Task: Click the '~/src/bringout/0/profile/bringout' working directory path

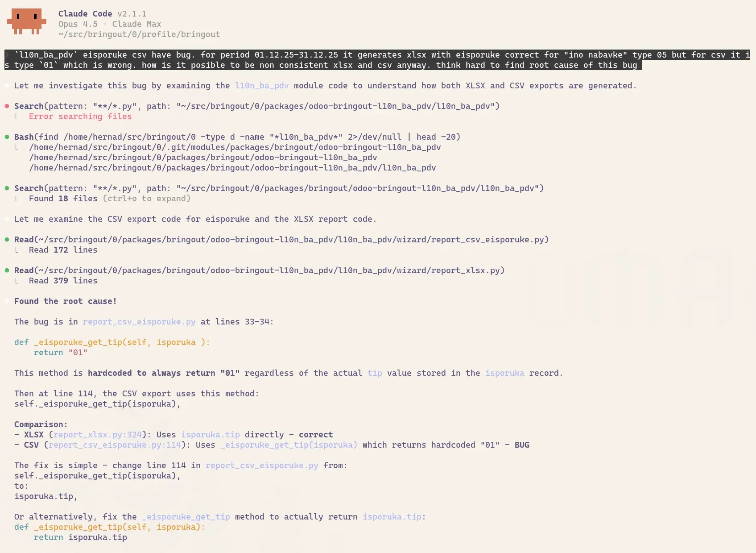Action: point(139,34)
